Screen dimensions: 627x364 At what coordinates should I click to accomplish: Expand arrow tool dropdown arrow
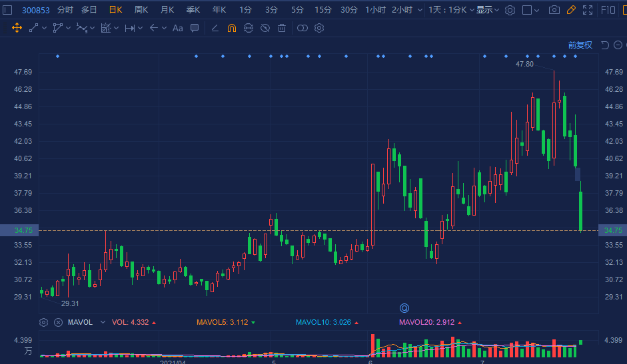[165, 28]
